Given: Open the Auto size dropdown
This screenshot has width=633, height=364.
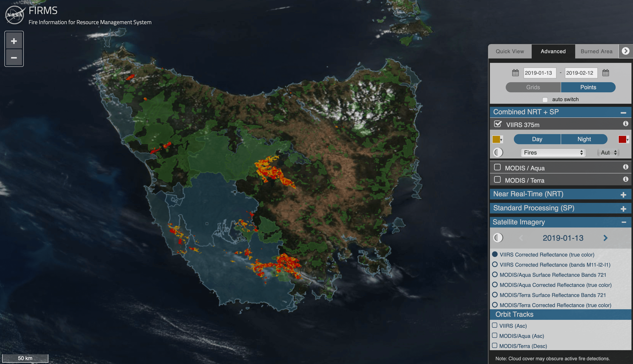Looking at the screenshot, I should click(x=609, y=153).
